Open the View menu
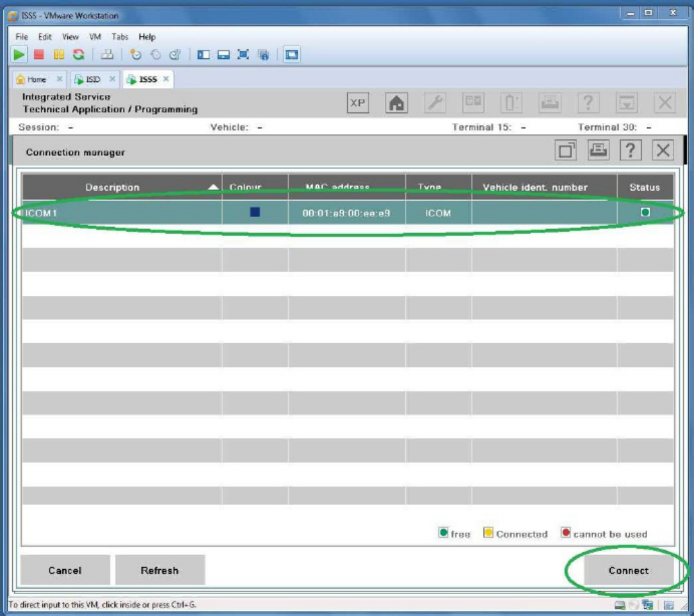Screen dimensions: 694x616 (71, 37)
